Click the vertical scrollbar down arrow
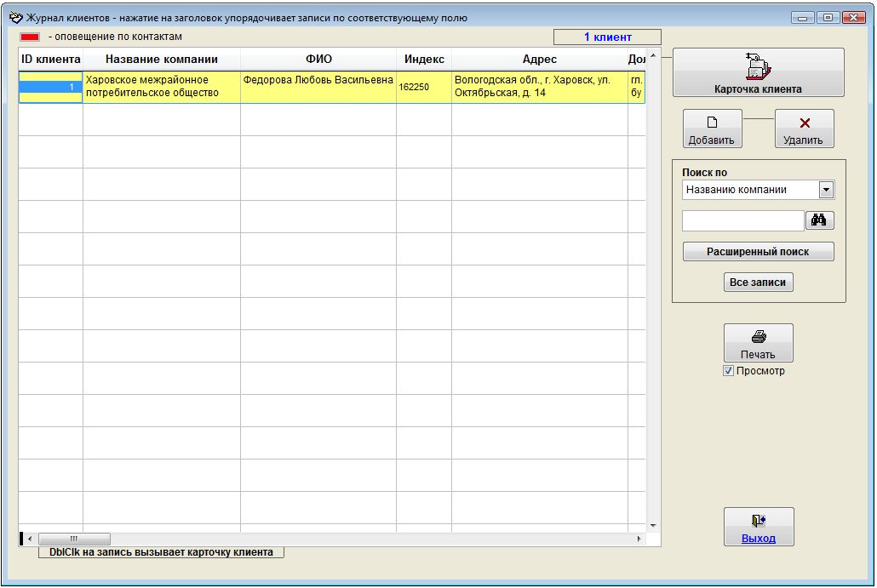The height and width of the screenshot is (588, 877). click(653, 525)
